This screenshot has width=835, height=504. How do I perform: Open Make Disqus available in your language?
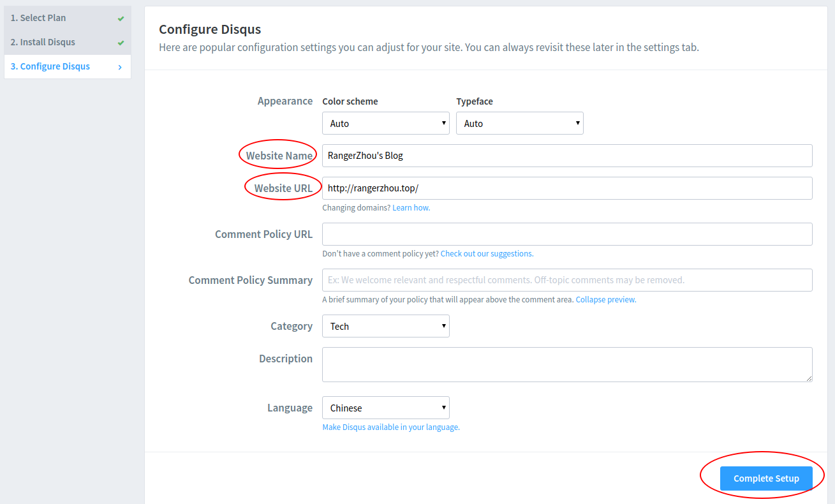pyautogui.click(x=391, y=427)
